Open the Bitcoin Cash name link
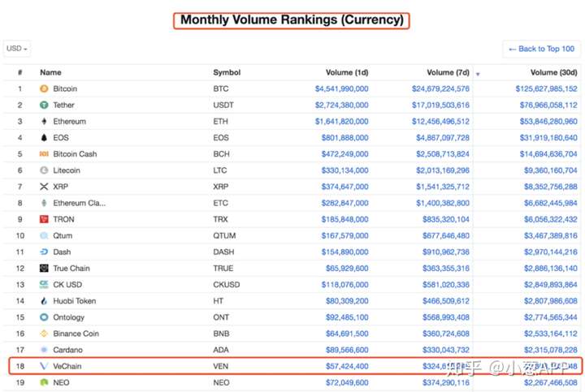Image resolution: width=585 pixels, height=392 pixels. [75, 154]
